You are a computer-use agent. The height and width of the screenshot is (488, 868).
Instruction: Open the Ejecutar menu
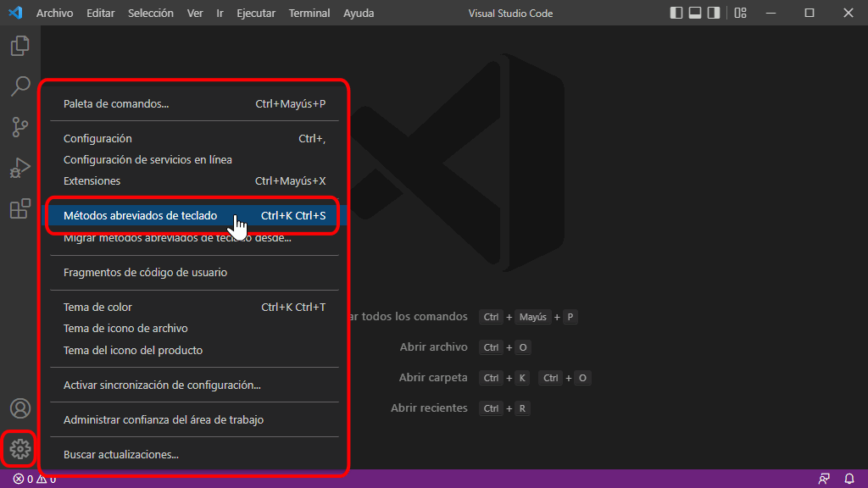click(x=256, y=13)
